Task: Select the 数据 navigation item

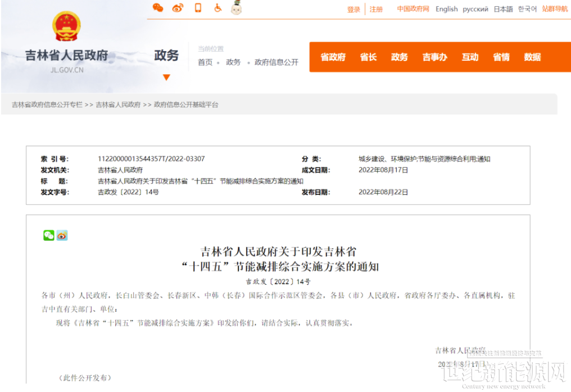Action: click(532, 57)
